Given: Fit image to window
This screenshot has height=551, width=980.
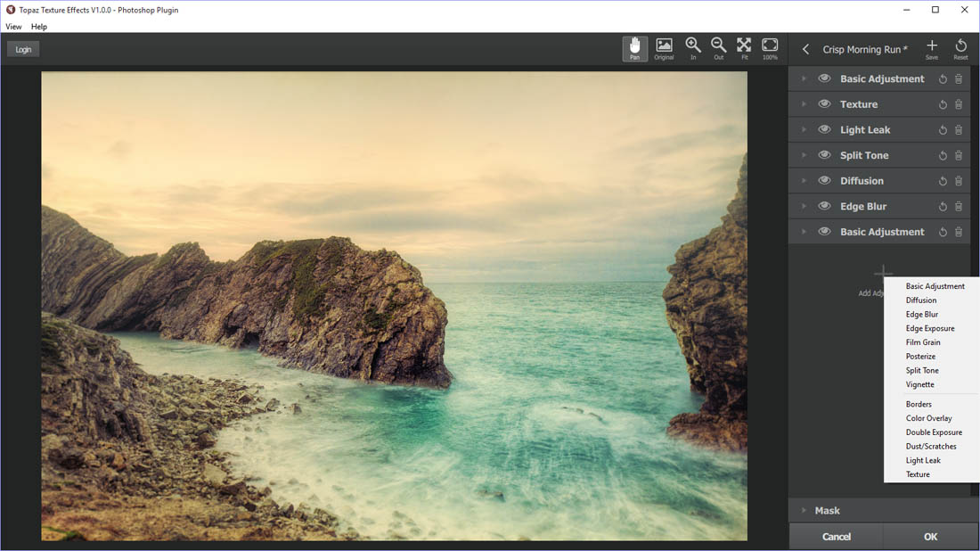Looking at the screenshot, I should coord(744,49).
